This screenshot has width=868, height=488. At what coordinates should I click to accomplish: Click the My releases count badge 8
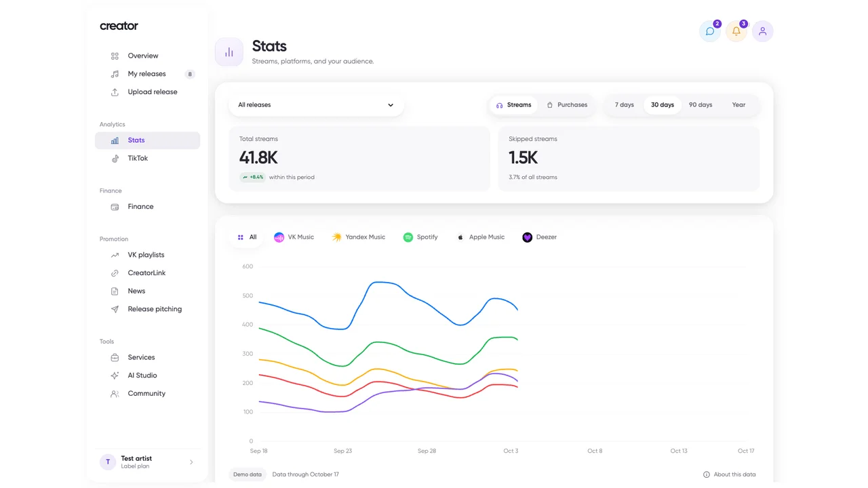pos(190,75)
